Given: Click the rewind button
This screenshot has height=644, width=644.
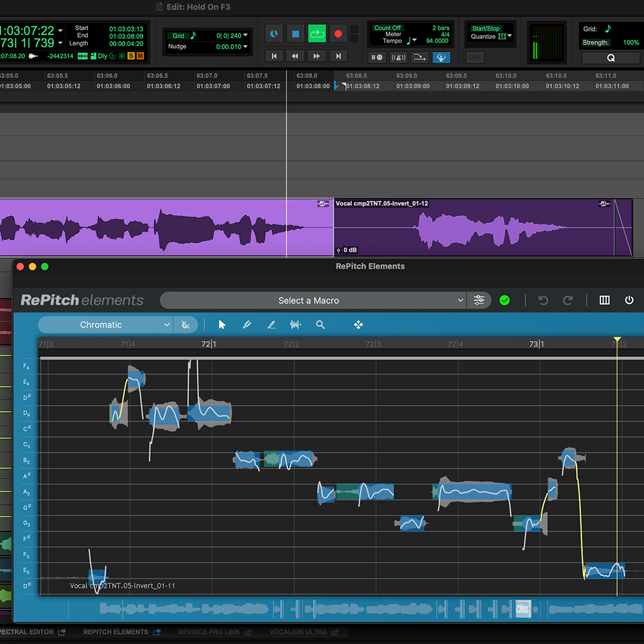Looking at the screenshot, I should click(x=295, y=56).
